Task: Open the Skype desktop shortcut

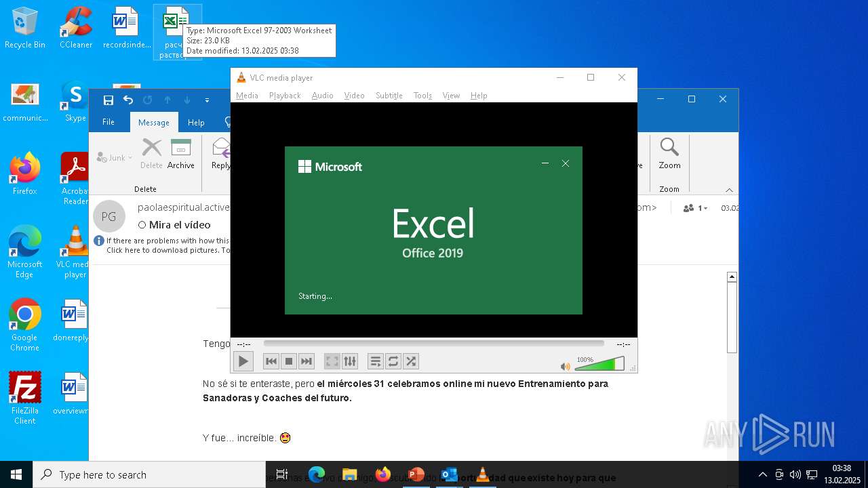Action: click(75, 102)
